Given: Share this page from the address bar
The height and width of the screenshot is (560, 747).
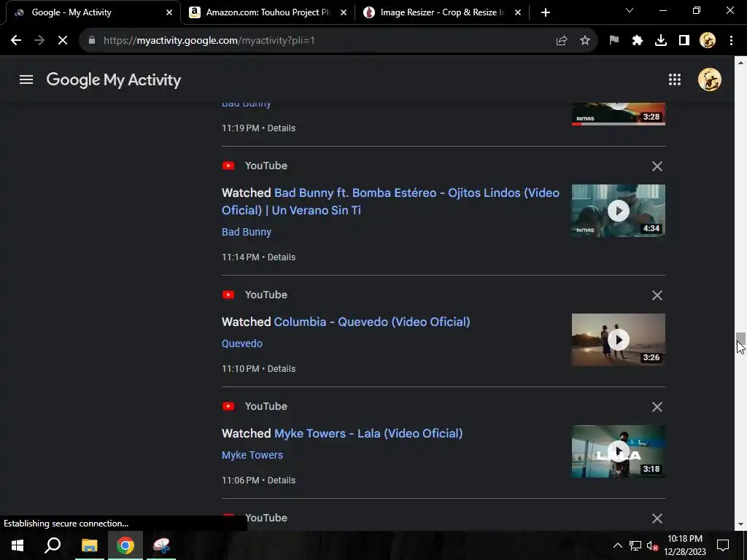Looking at the screenshot, I should [x=562, y=41].
